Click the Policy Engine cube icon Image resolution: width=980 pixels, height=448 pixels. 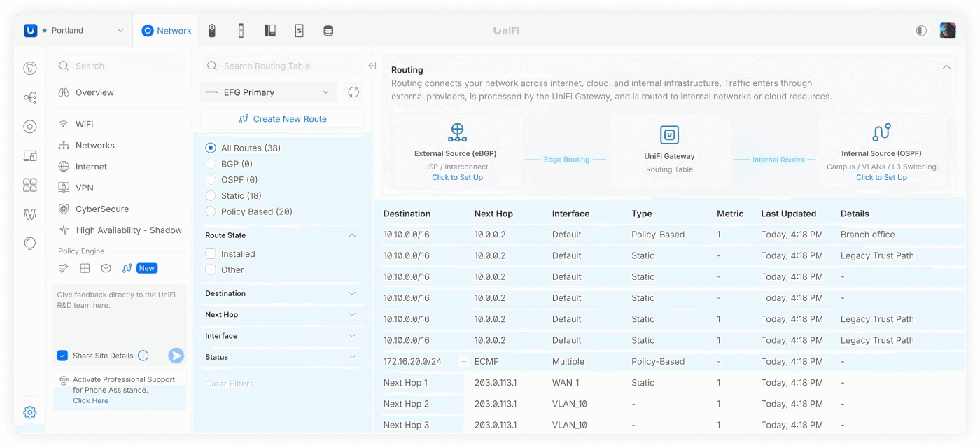pos(106,268)
